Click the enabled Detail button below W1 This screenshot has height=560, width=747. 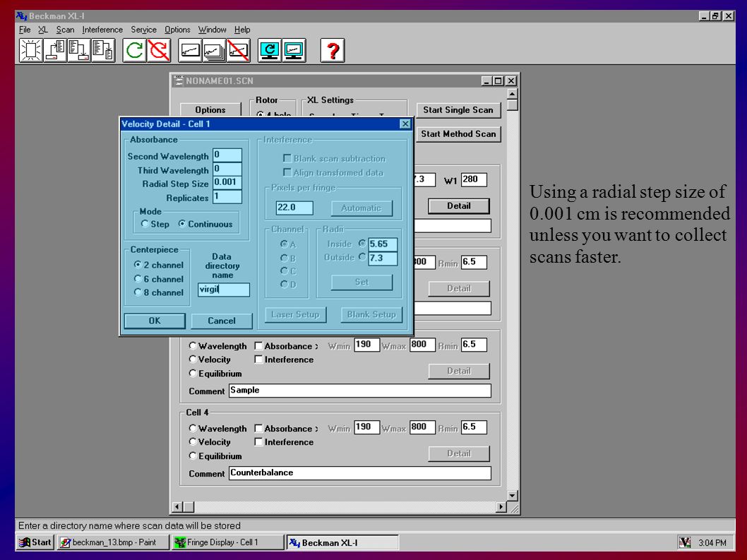point(459,206)
